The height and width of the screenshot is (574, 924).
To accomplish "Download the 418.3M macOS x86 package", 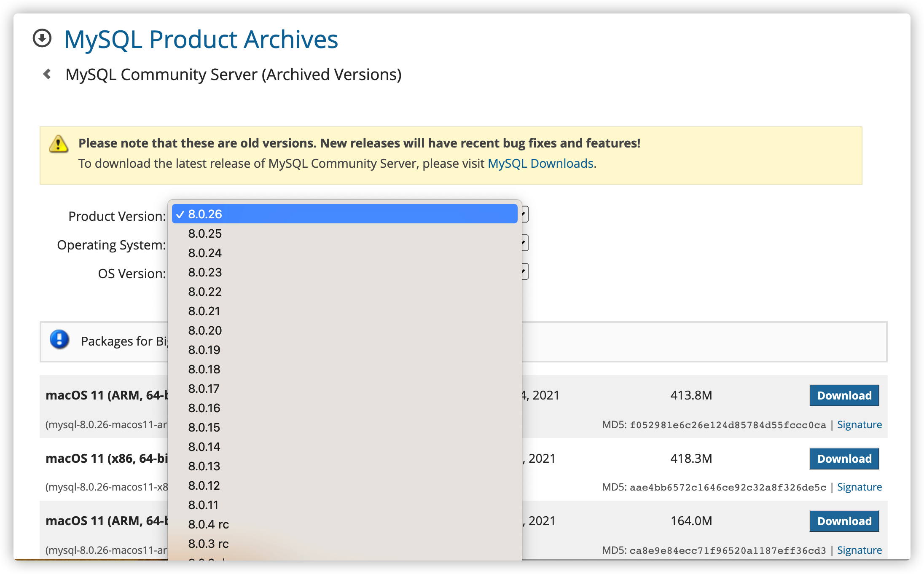I will pos(844,459).
